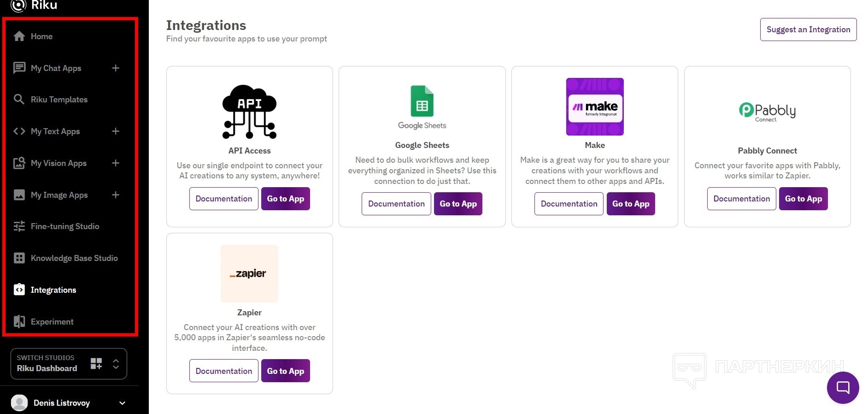Image resolution: width=868 pixels, height=414 pixels.
Task: Add a new text app with plus icon
Action: click(x=116, y=131)
